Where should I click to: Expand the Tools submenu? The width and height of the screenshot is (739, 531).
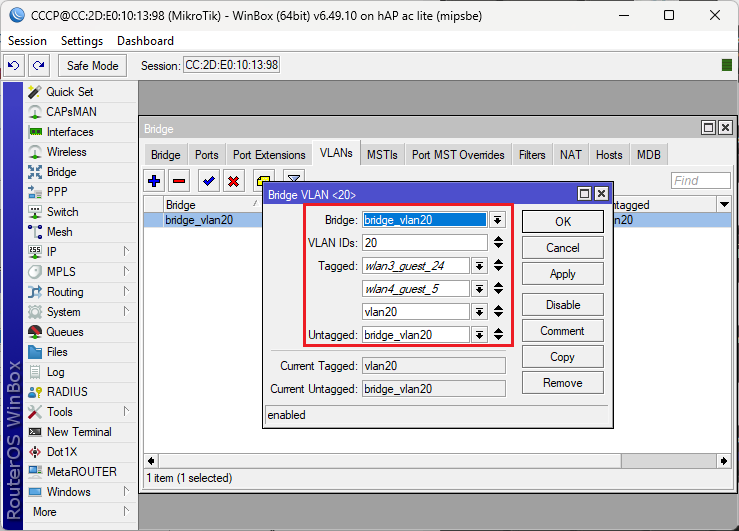(126, 411)
